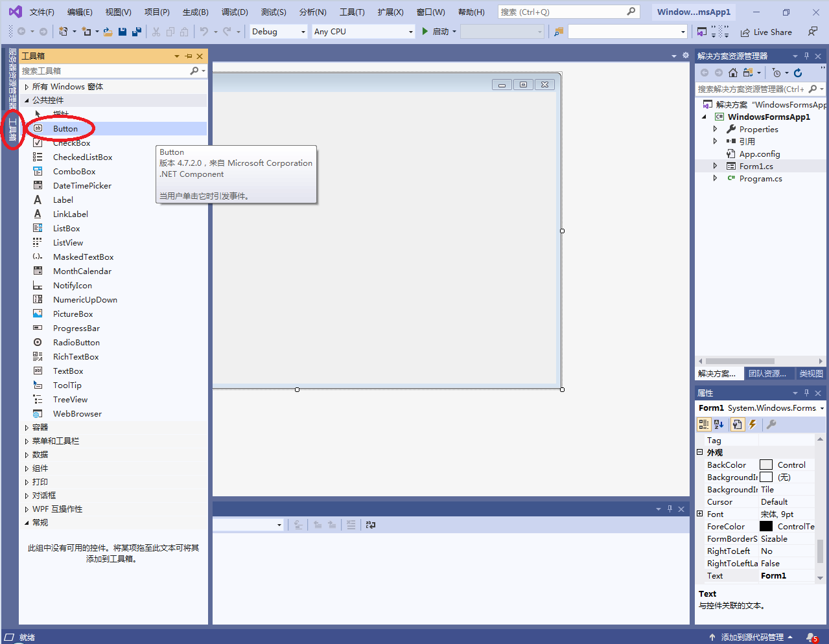Image resolution: width=829 pixels, height=644 pixels.
Task: Open the '工具(T)' menu
Action: tap(352, 12)
